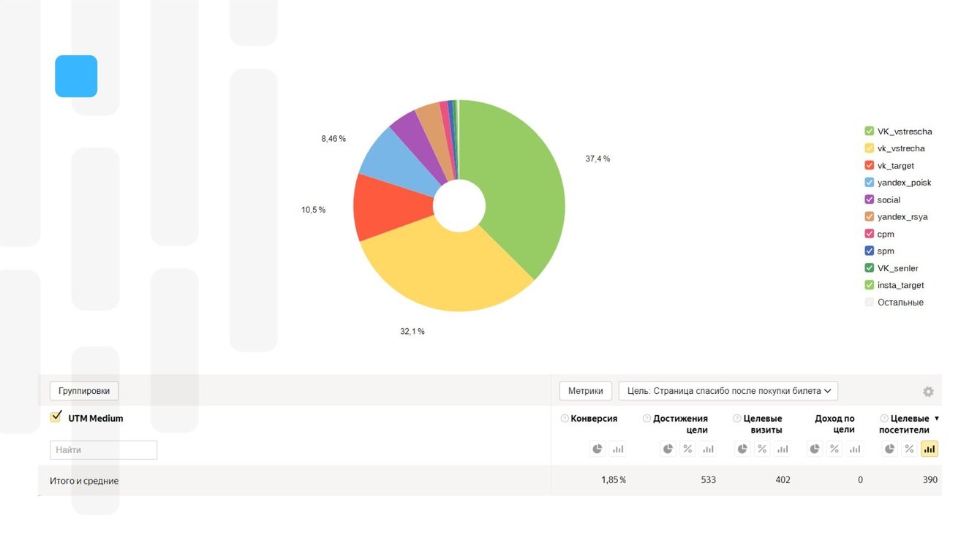Open the Группировки button

[x=84, y=391]
